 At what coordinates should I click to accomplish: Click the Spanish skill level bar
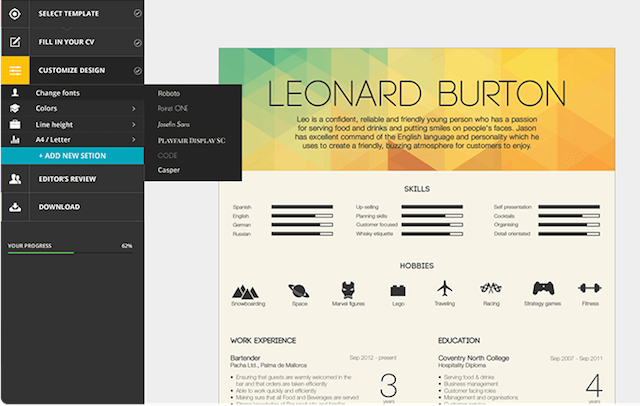pyautogui.click(x=302, y=207)
